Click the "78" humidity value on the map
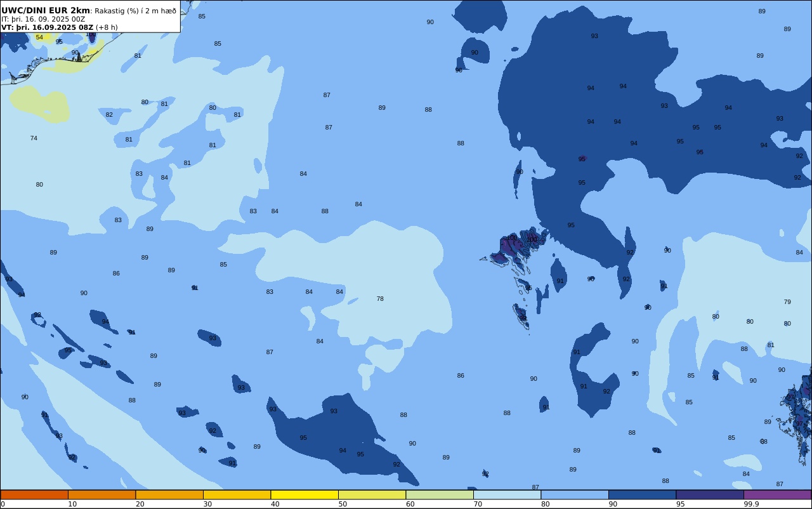 [380, 299]
